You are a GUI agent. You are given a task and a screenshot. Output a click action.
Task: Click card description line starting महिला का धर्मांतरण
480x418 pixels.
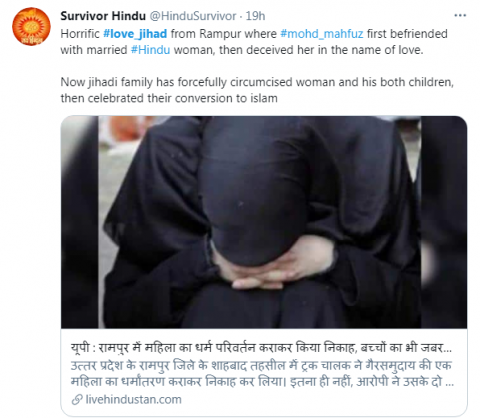(x=262, y=381)
